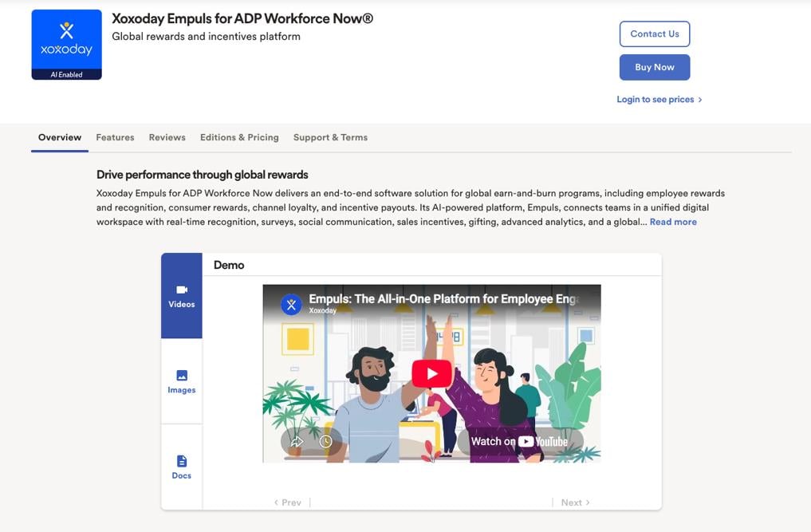The height and width of the screenshot is (532, 811).
Task: Click Watch on YouTube
Action: 520,441
